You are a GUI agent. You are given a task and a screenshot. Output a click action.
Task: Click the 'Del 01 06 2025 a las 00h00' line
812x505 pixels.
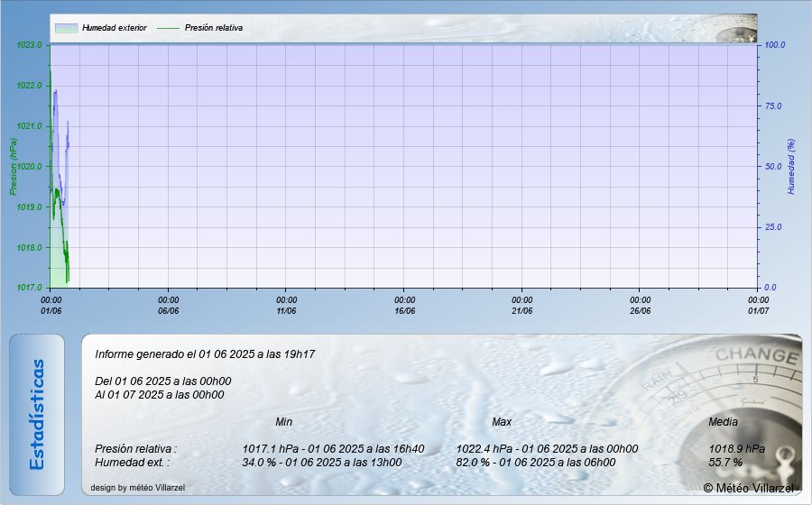[x=163, y=381]
